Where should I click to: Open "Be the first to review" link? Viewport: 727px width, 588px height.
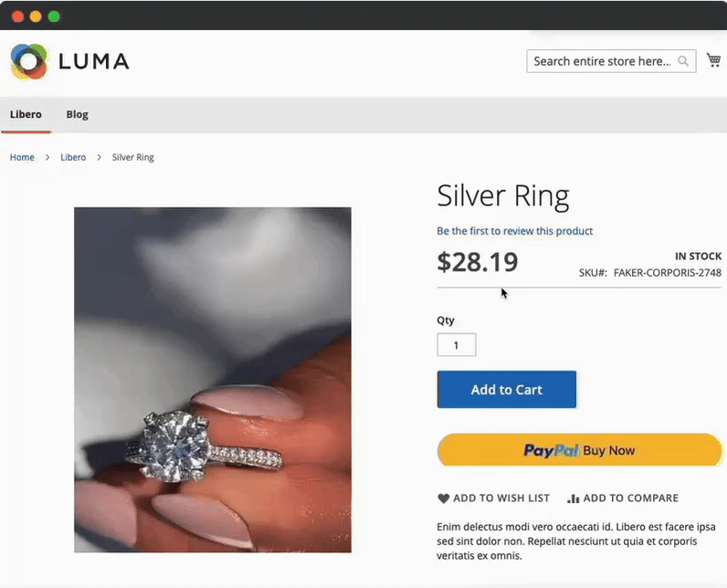coord(514,231)
